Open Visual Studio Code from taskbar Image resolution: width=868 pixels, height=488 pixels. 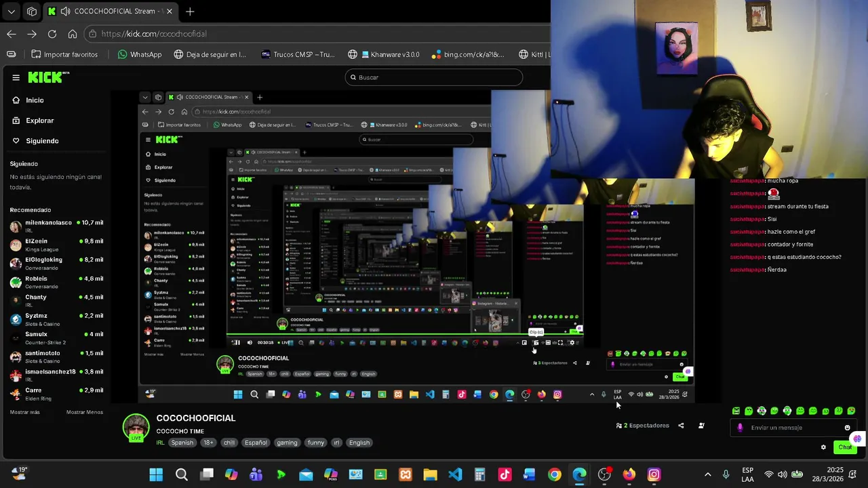point(455,474)
